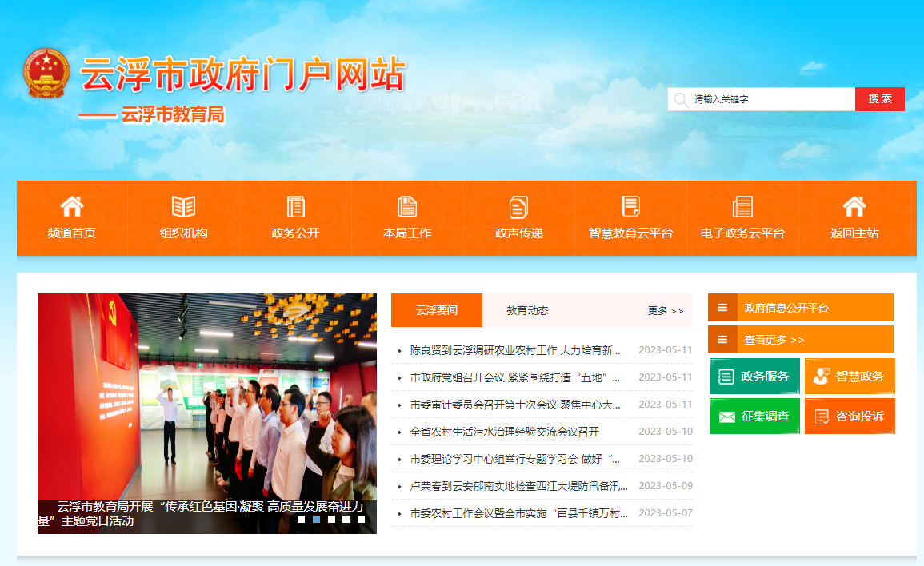
Task: Click the national emblem logo
Action: point(46,74)
